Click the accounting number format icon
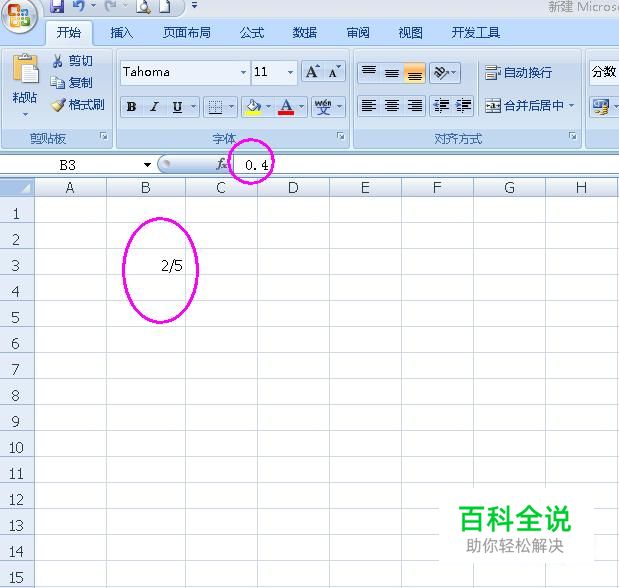This screenshot has width=619, height=588. click(601, 107)
